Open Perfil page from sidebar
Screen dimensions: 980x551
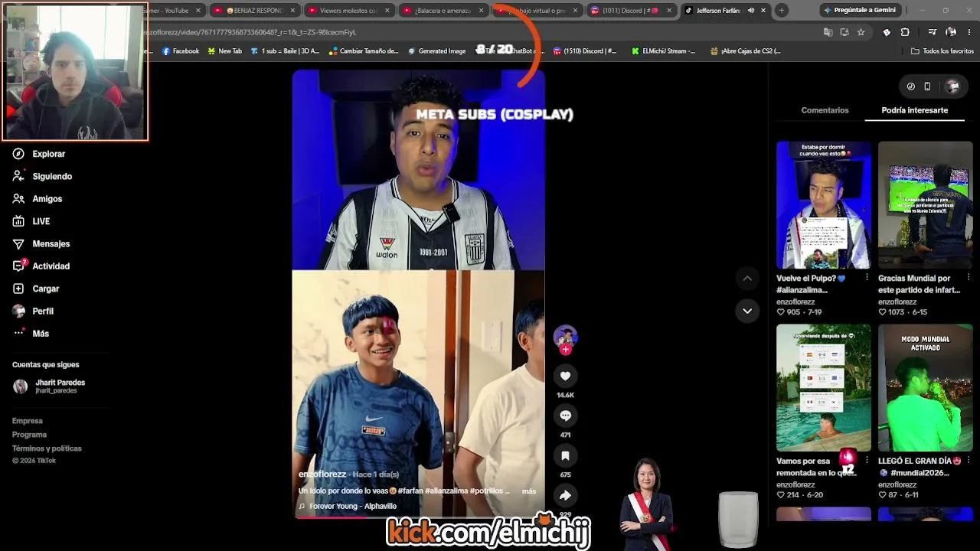coord(33,311)
